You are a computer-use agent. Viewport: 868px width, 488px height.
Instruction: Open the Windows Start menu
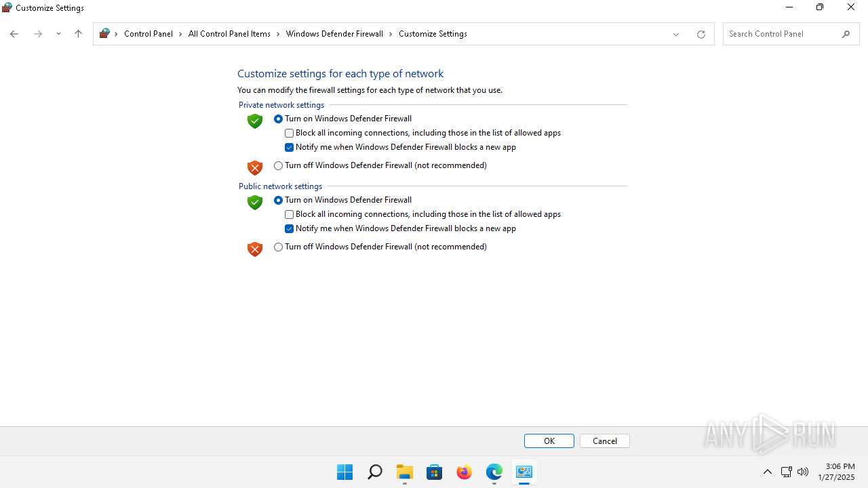pos(345,472)
